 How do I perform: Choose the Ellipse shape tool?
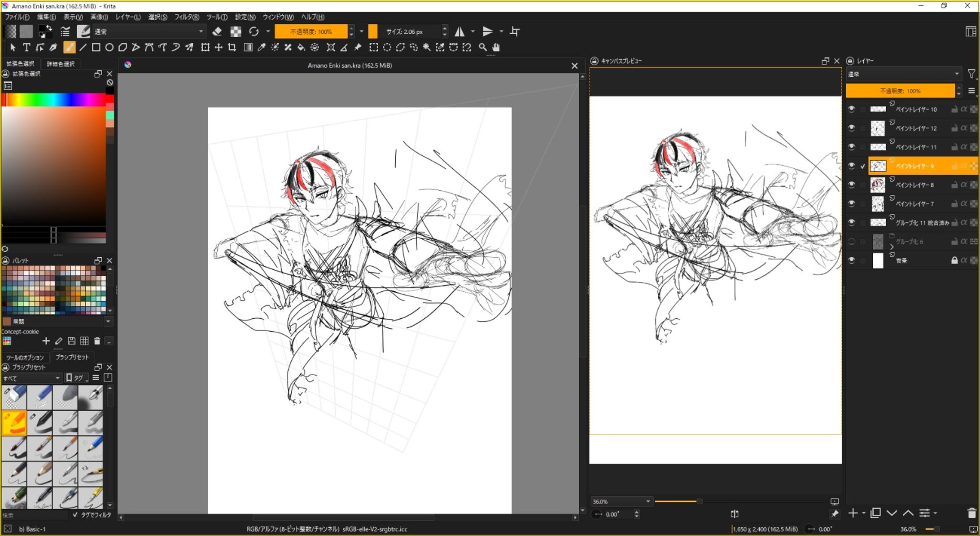109,47
